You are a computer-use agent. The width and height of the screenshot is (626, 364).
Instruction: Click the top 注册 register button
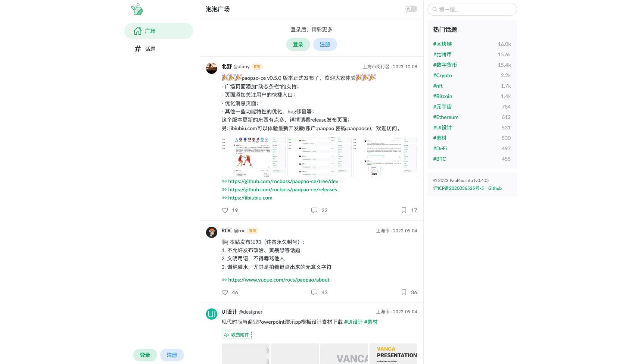[325, 44]
